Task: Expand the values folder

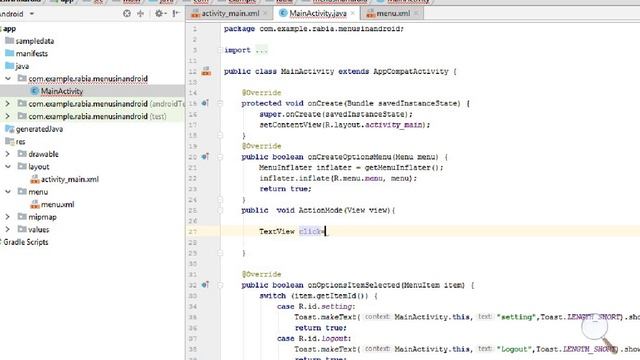Action: [x=8, y=229]
